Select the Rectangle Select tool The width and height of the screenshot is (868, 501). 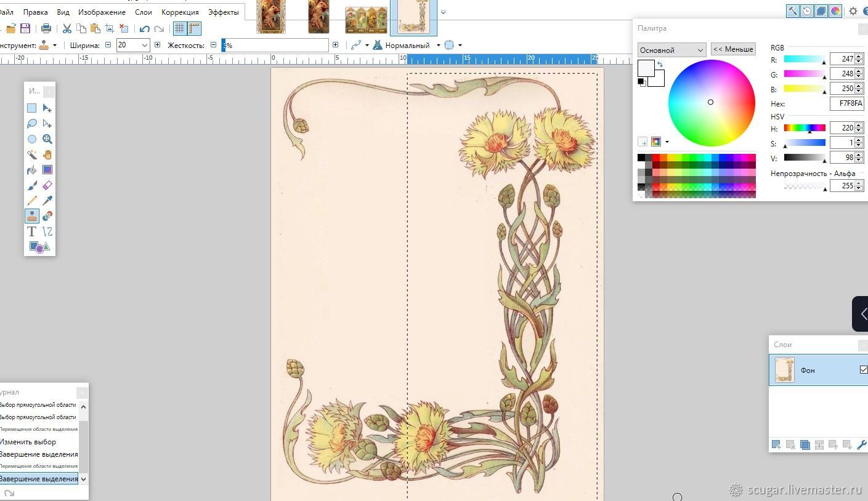tap(32, 108)
